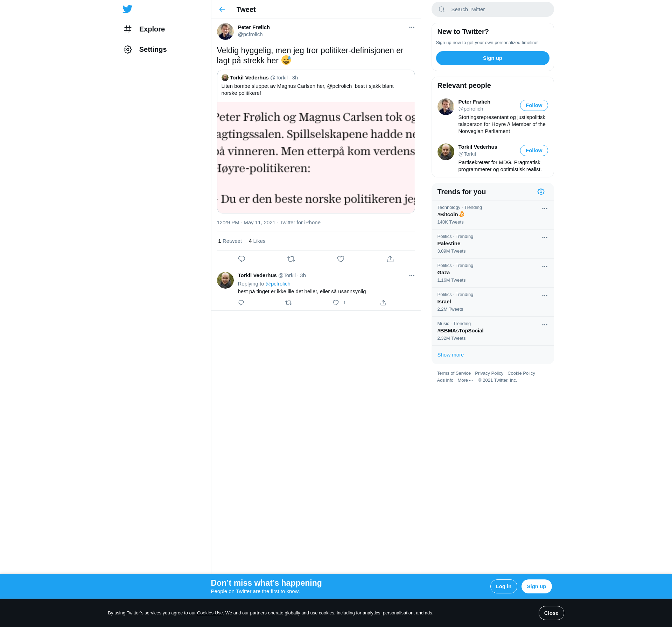Open more options for the Israel trend

pos(545,296)
